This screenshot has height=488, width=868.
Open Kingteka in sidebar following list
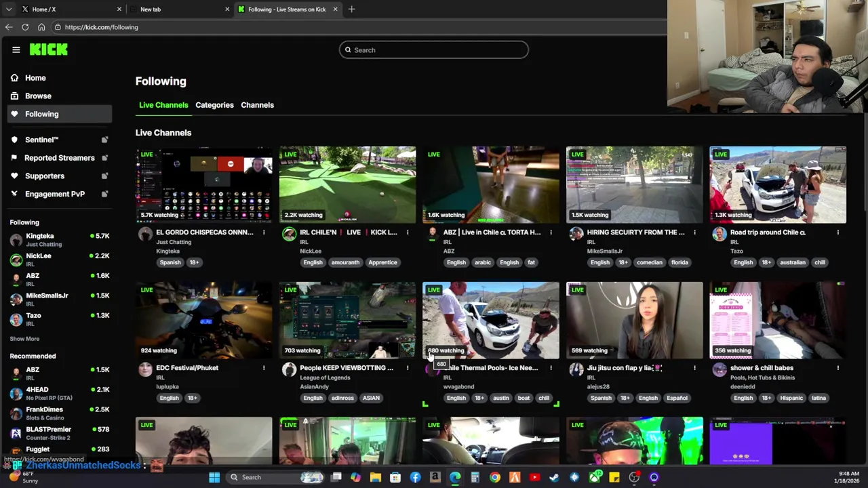click(x=60, y=239)
